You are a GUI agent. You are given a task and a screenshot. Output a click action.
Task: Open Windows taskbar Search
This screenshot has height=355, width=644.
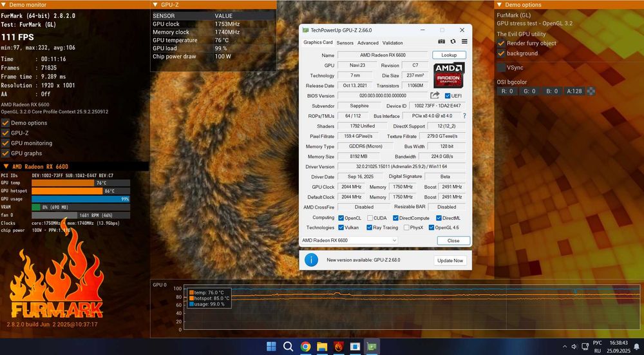(x=288, y=347)
